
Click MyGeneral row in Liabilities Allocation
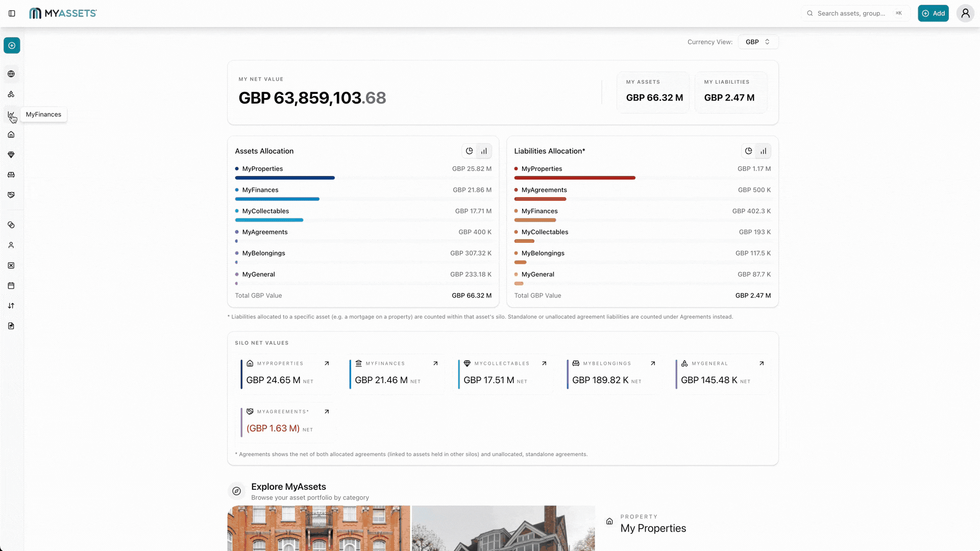click(x=642, y=279)
